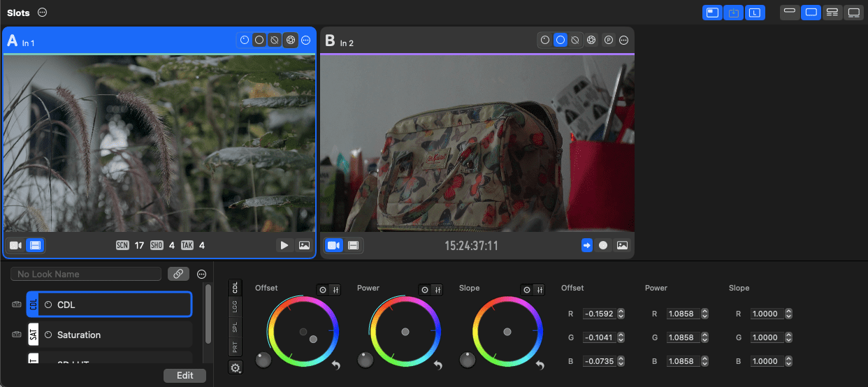Click the Offset color wheel
Screen dimensions: 868x387
(303, 332)
